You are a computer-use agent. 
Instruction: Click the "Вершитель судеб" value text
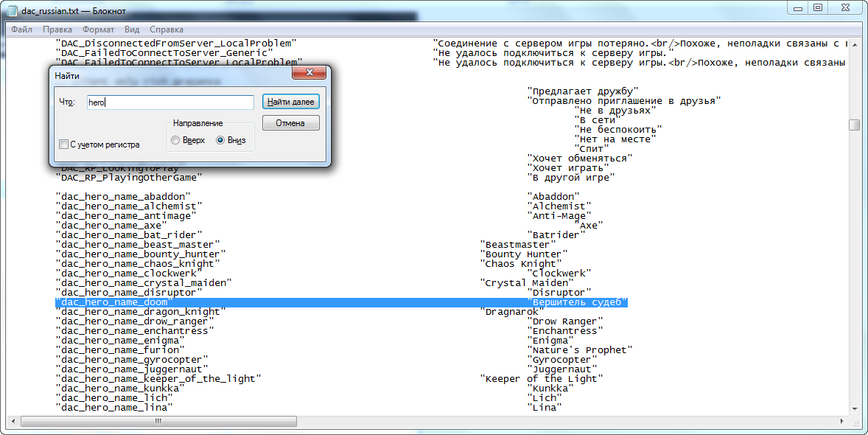(x=578, y=302)
